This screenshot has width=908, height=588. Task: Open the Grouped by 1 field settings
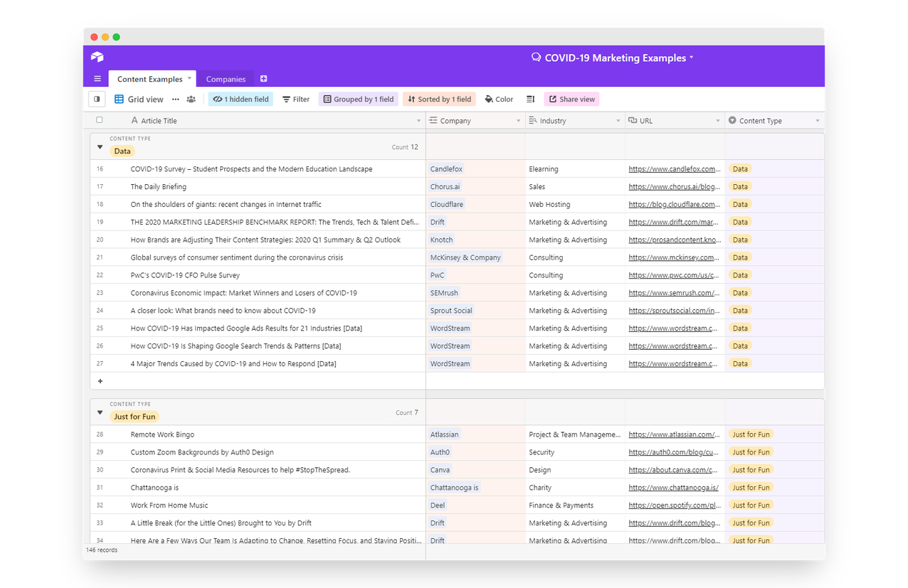[358, 100]
